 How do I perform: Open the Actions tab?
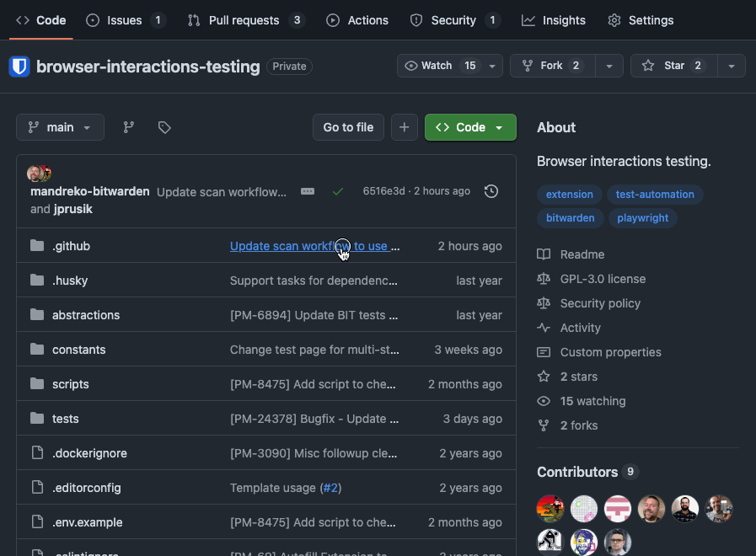[357, 20]
